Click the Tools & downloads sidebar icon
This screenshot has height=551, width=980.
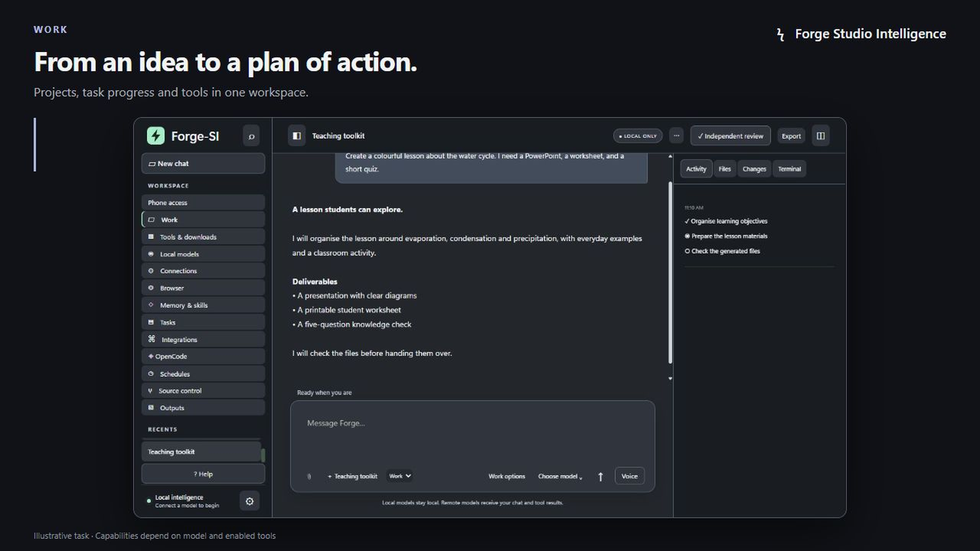pos(151,237)
